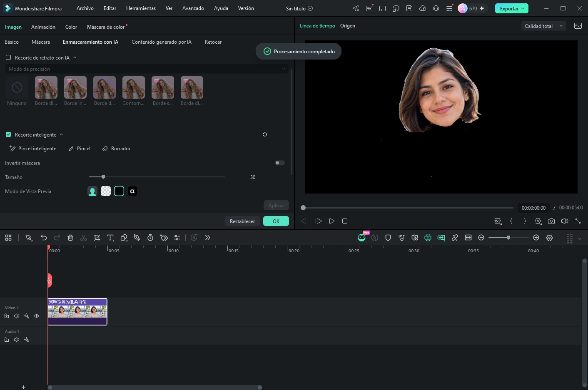The width and height of the screenshot is (588, 390).
Task: Expand more timeline tools double chevron
Action: point(207,238)
